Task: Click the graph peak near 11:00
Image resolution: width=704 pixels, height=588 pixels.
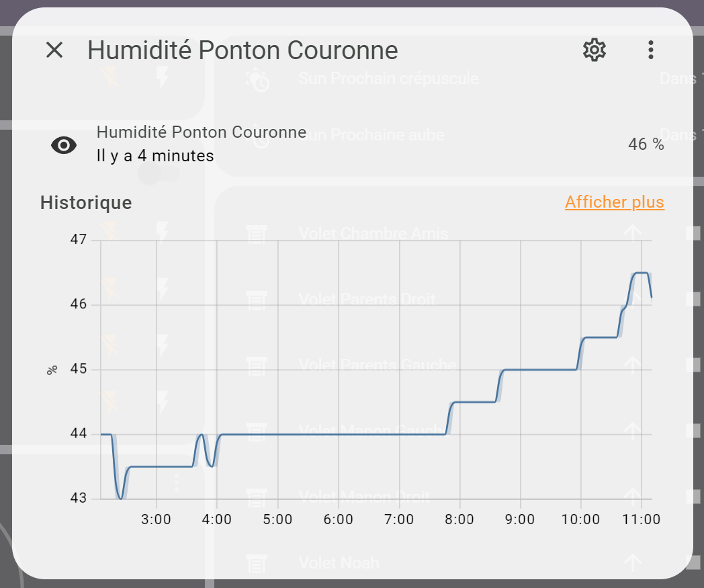Action: pyautogui.click(x=641, y=273)
